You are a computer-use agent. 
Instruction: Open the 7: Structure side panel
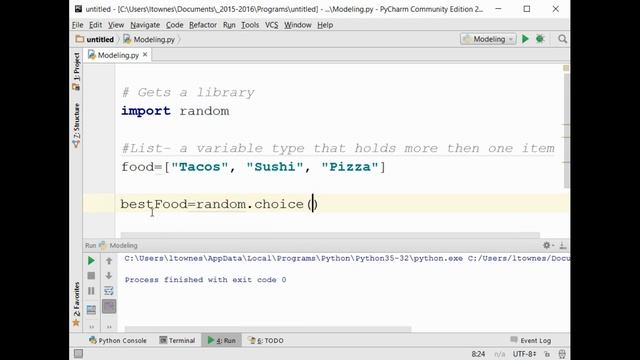(76, 125)
